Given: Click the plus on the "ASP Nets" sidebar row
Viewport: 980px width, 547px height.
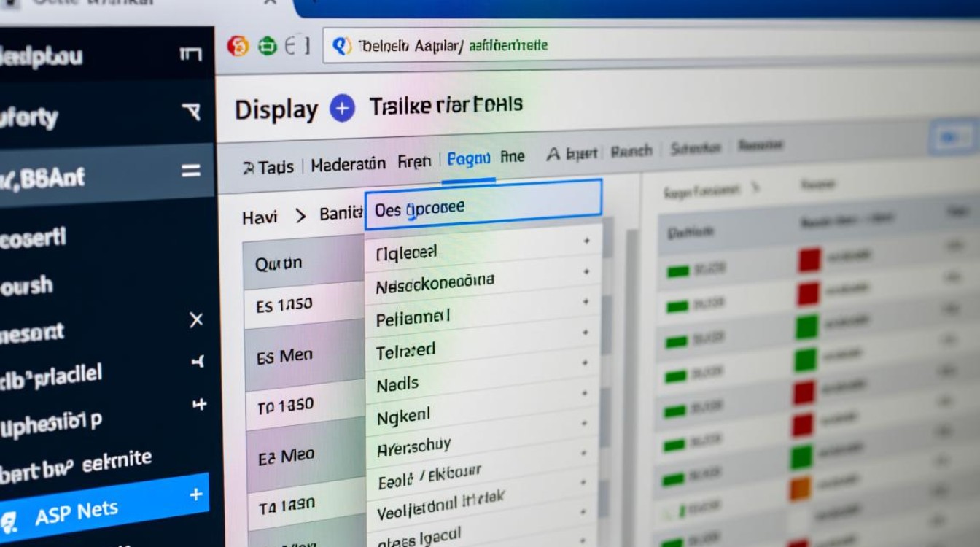Looking at the screenshot, I should (x=195, y=494).
